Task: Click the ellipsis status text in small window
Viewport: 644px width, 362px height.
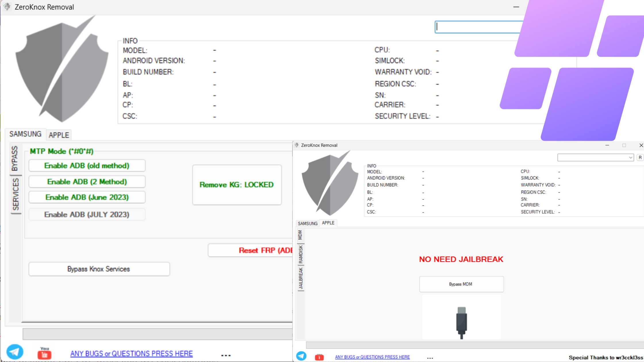Action: pyautogui.click(x=430, y=358)
